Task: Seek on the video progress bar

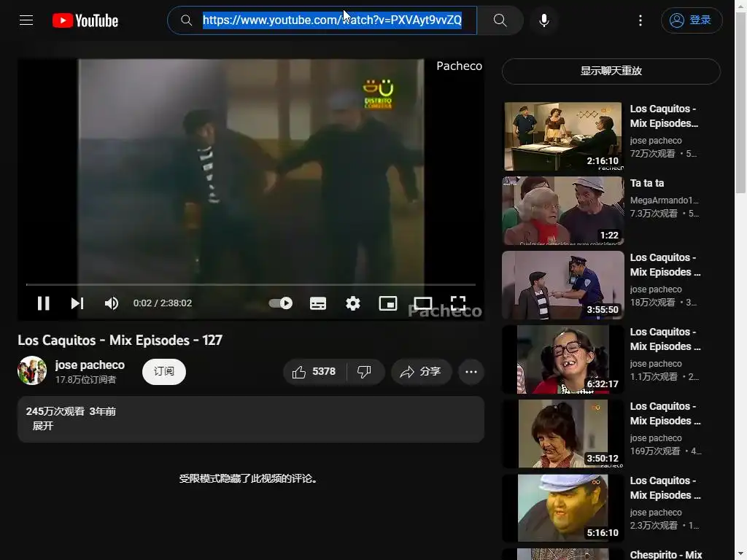Action: [x=251, y=284]
